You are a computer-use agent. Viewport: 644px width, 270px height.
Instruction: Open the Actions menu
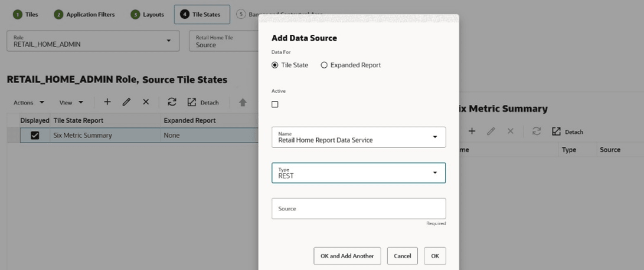pos(29,103)
